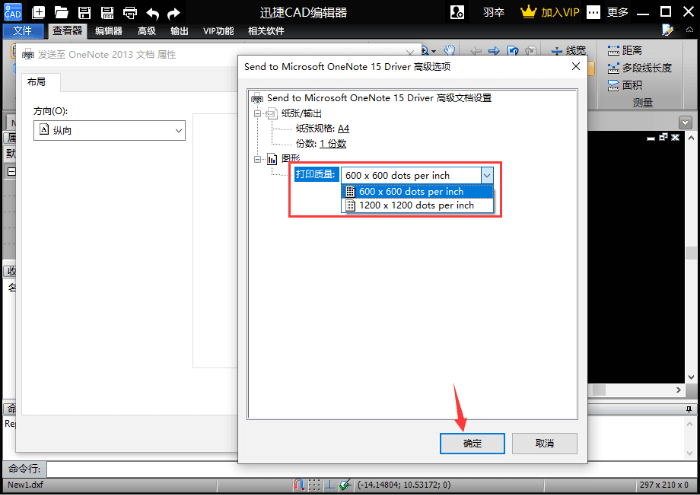Click the drawing area vertical scrollbar down arrow
The height and width of the screenshot is (495, 700).
pyautogui.click(x=691, y=377)
